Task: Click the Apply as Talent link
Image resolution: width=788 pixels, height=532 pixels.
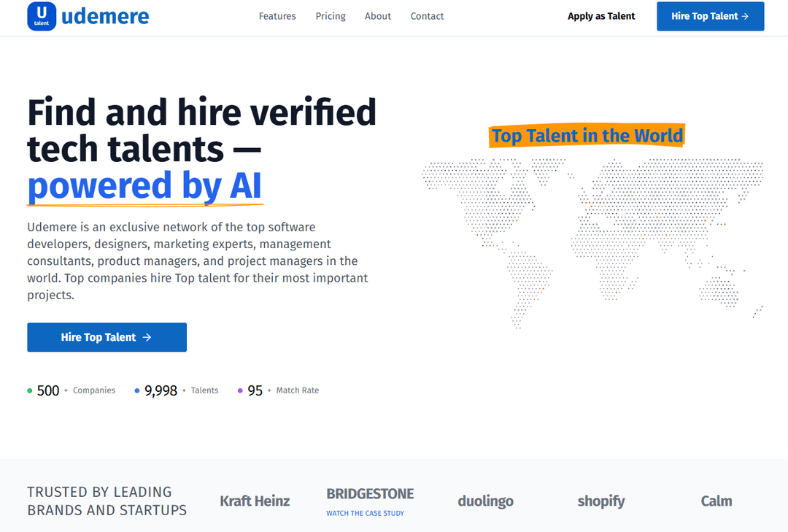Action: pos(601,16)
